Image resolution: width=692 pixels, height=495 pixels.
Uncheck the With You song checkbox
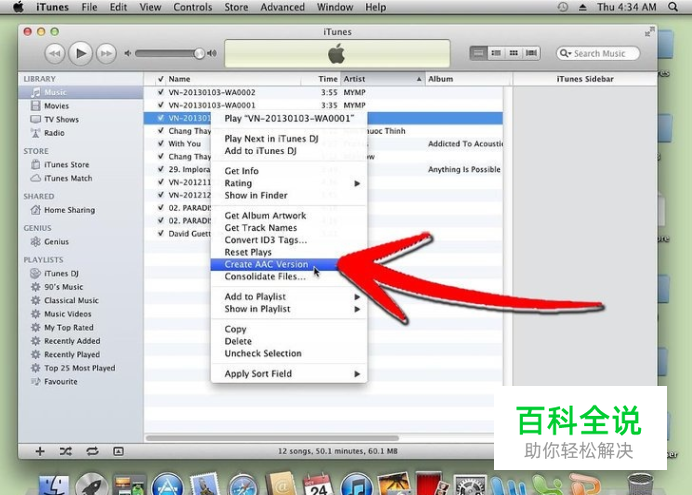coord(161,143)
